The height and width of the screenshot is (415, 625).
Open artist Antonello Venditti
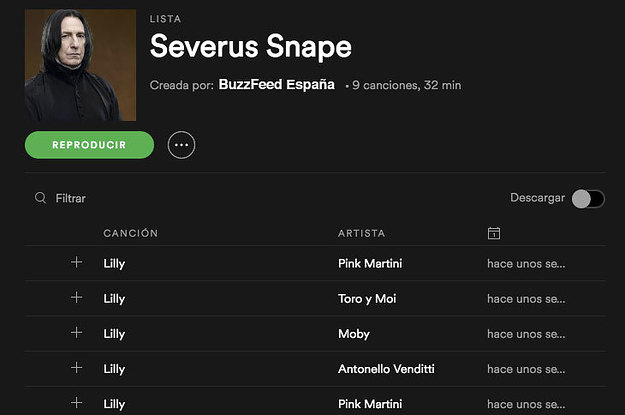(386, 368)
